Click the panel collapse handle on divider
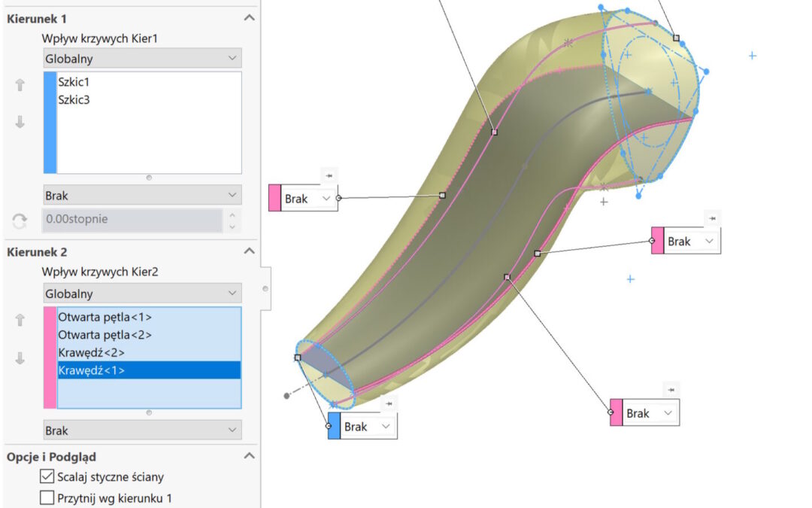Image resolution: width=812 pixels, height=508 pixels. tap(265, 288)
